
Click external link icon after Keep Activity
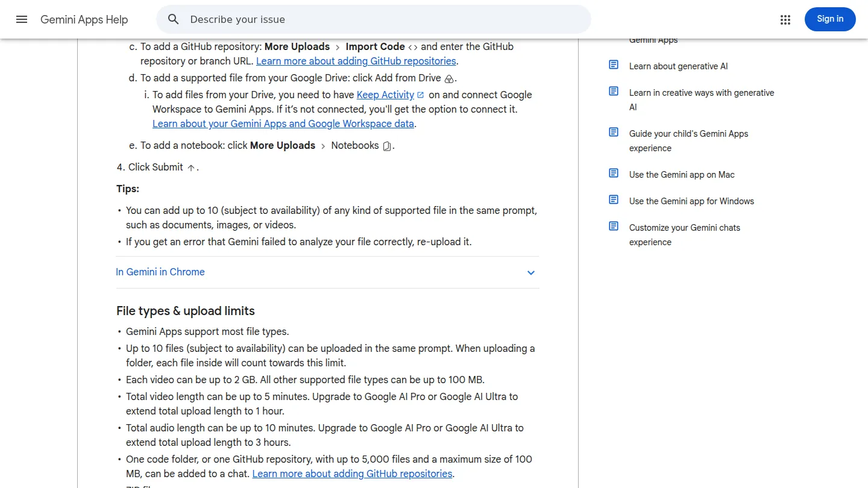coord(421,95)
